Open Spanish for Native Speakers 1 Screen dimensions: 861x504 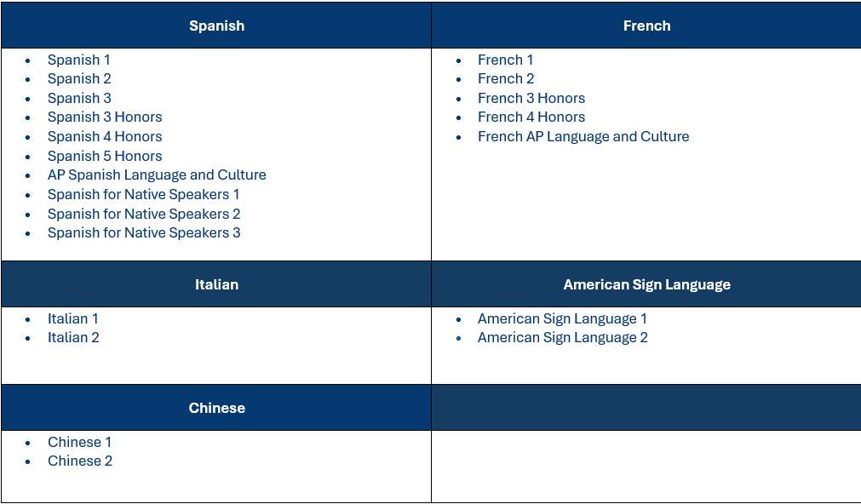[143, 194]
